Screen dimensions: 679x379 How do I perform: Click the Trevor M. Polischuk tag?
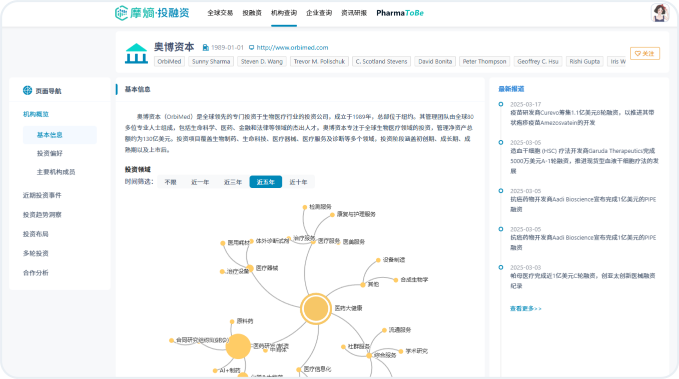319,62
